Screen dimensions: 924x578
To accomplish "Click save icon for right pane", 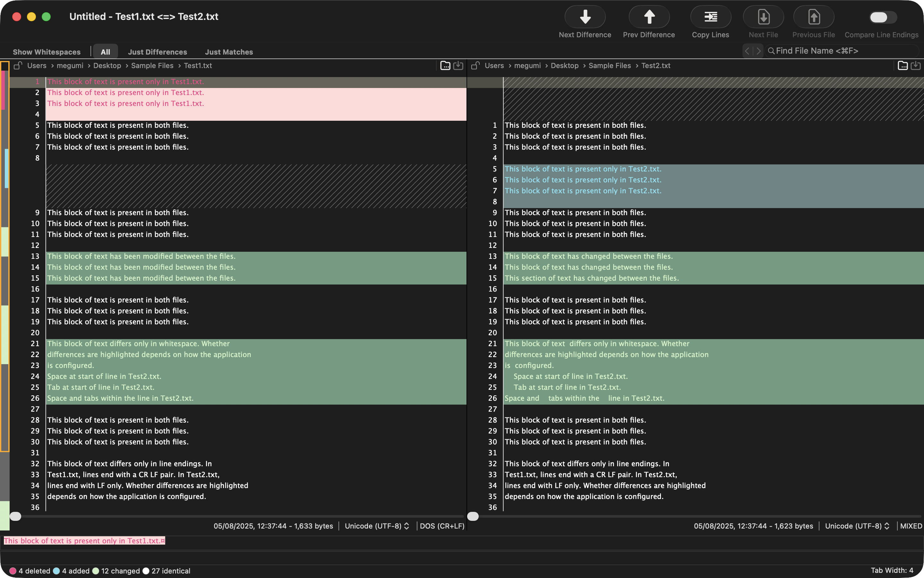I will pos(916,66).
